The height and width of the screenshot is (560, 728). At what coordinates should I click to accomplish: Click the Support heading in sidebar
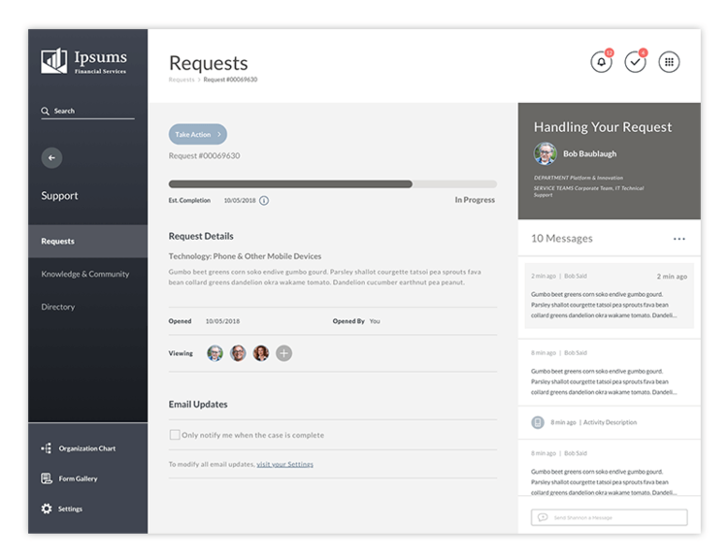tap(59, 195)
